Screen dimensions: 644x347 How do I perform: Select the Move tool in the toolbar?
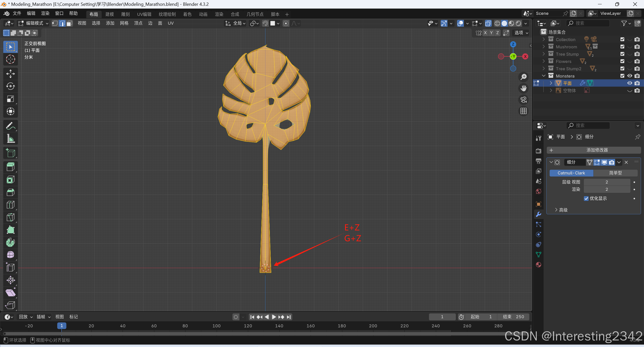(x=10, y=74)
